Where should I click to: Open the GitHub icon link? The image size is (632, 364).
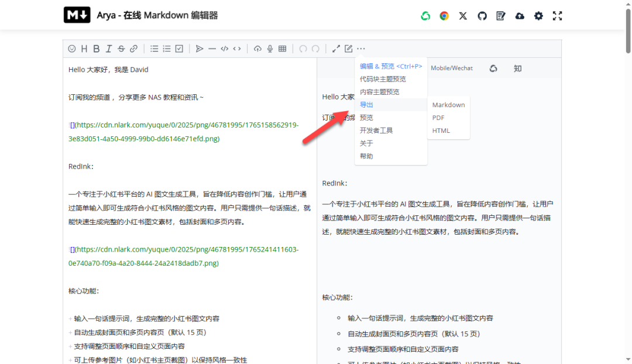click(482, 16)
